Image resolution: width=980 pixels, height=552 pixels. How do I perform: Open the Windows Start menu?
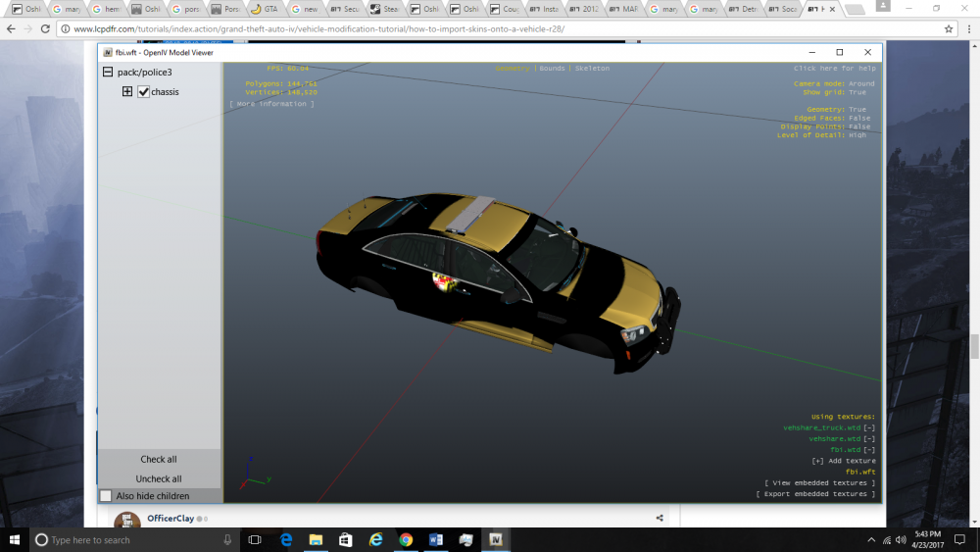click(x=16, y=540)
